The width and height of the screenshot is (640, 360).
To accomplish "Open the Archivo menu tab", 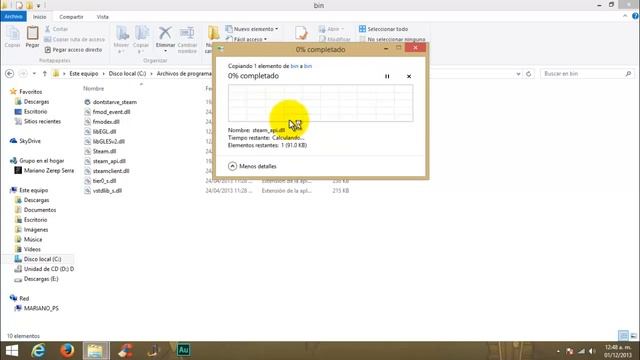I will (13, 17).
